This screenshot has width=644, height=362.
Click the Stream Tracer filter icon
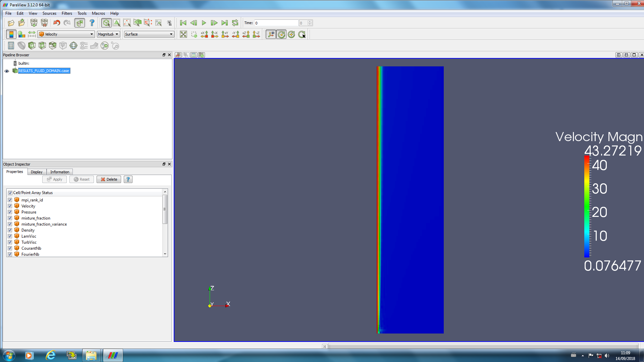pyautogui.click(x=84, y=46)
